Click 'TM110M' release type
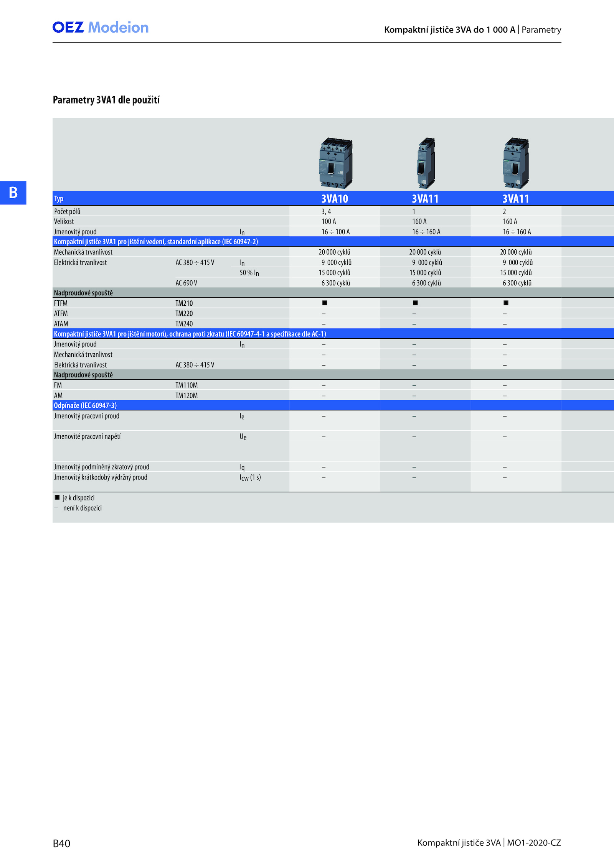 (187, 385)
